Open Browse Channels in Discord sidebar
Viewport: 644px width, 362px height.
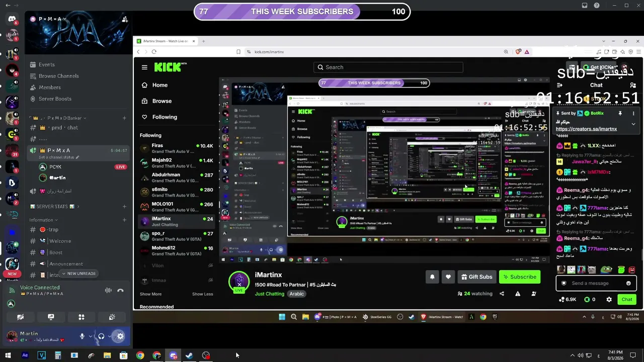pyautogui.click(x=58, y=76)
